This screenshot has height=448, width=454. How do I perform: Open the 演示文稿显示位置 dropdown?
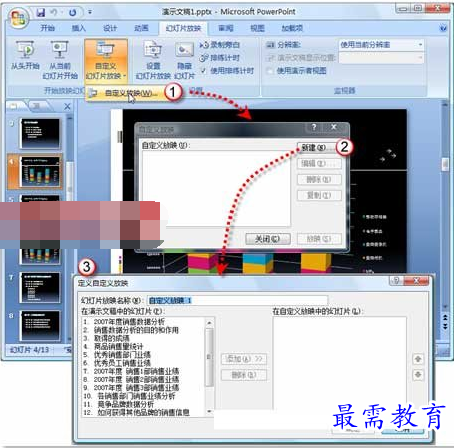pyautogui.click(x=381, y=58)
